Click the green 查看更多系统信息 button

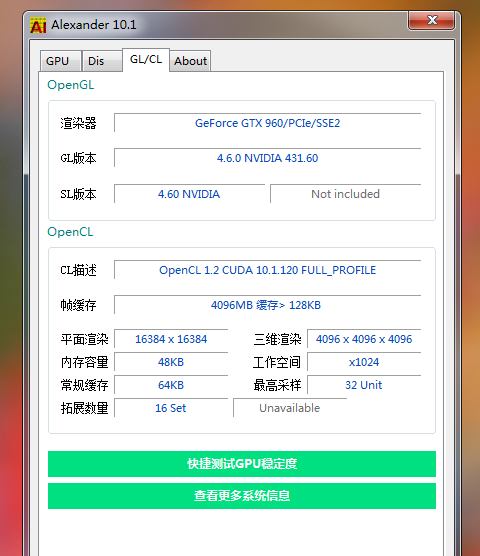coord(242,496)
